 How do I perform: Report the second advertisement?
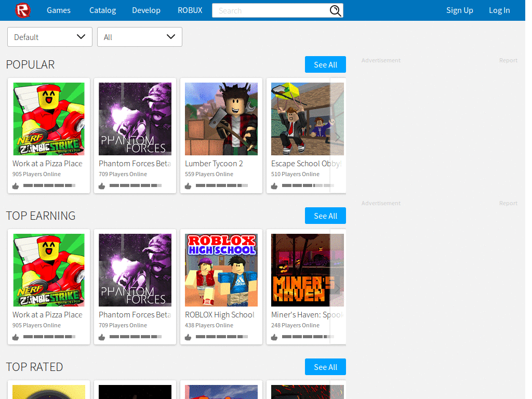(508, 203)
